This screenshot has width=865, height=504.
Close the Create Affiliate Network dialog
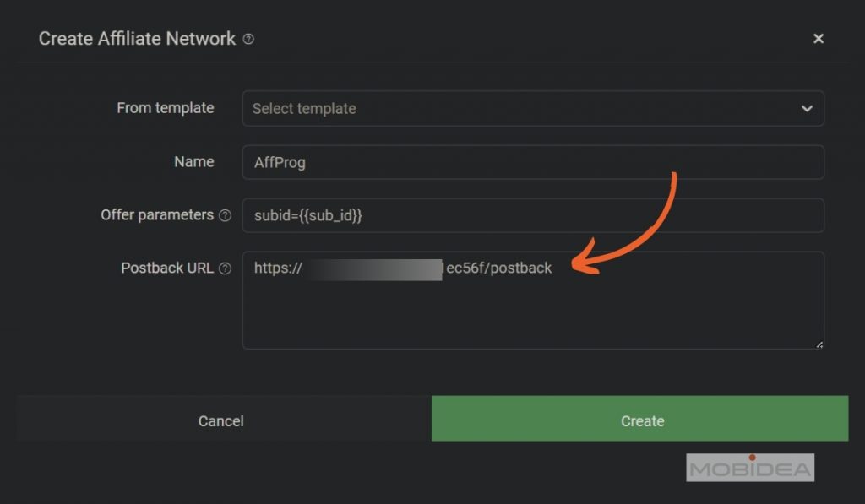818,39
